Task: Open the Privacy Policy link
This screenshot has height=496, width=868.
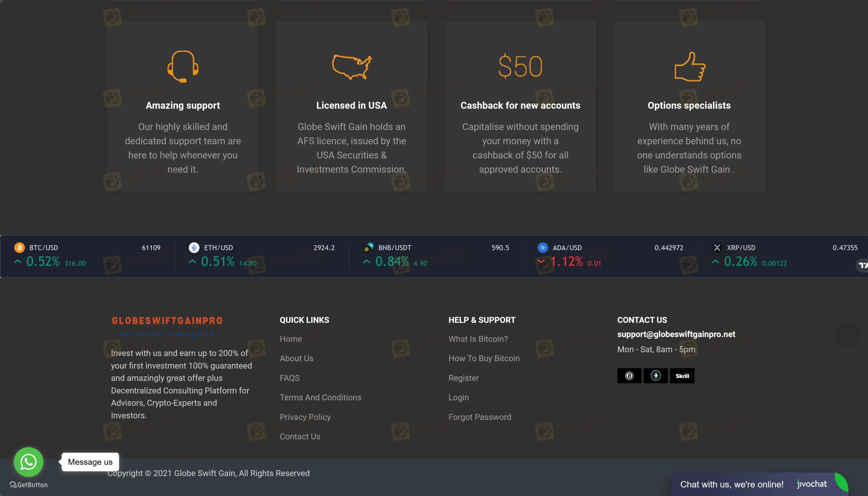Action: click(x=305, y=417)
